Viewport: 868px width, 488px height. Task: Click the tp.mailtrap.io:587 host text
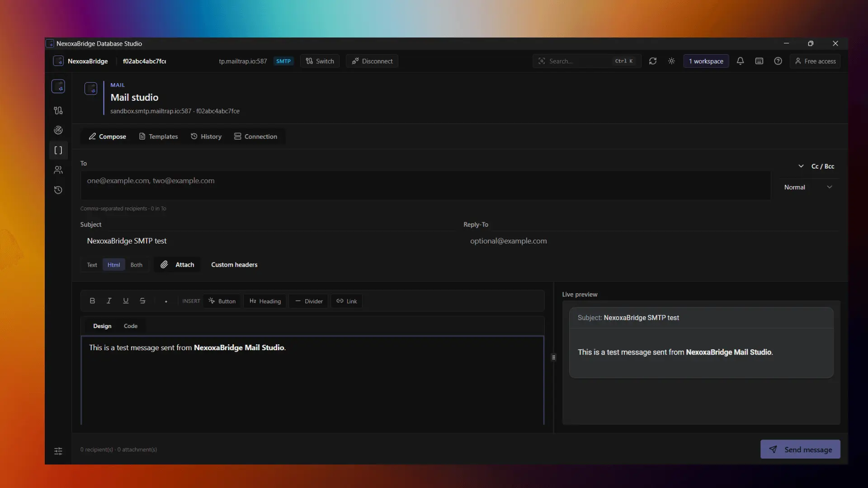click(x=243, y=61)
